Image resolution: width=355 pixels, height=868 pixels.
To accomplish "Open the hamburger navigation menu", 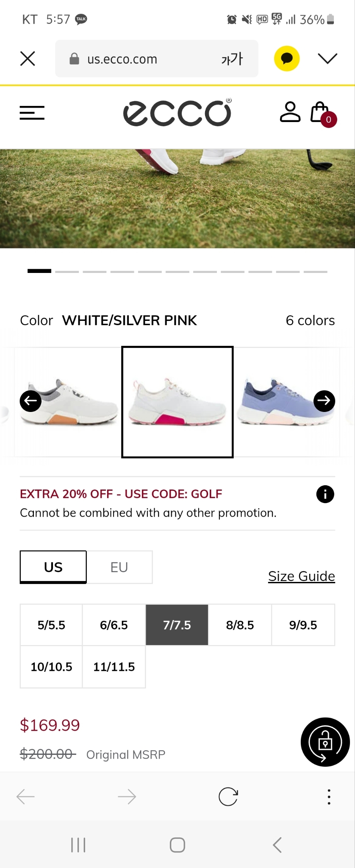I will coord(32,113).
